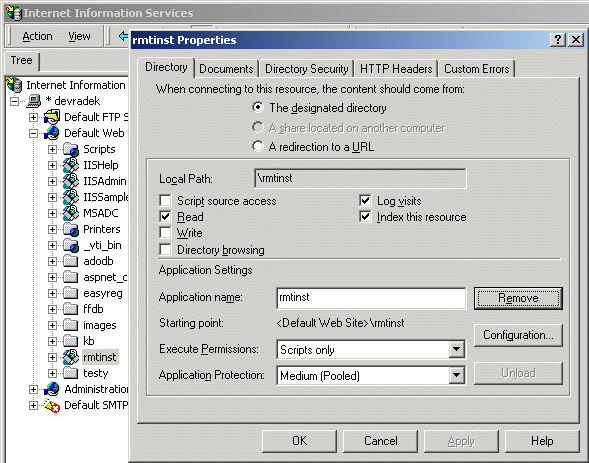Open the Execute Permissions dropdown
Image resolution: width=589 pixels, height=463 pixels.
pos(456,350)
